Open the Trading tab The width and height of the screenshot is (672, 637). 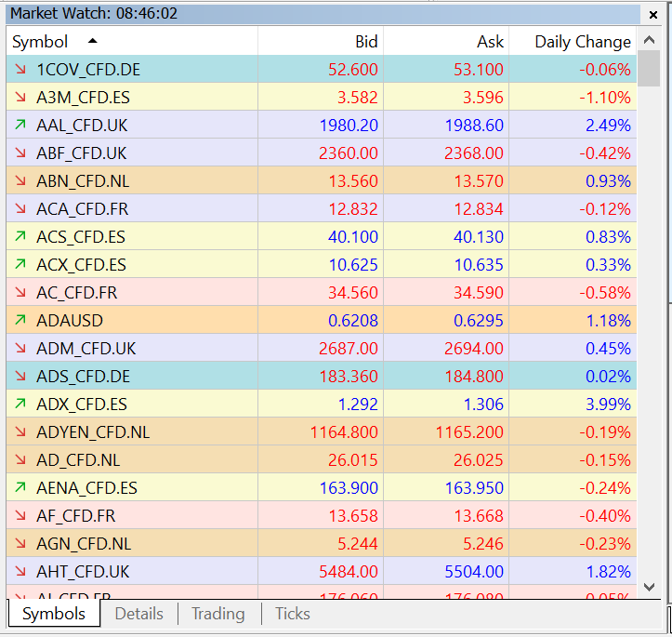[217, 614]
